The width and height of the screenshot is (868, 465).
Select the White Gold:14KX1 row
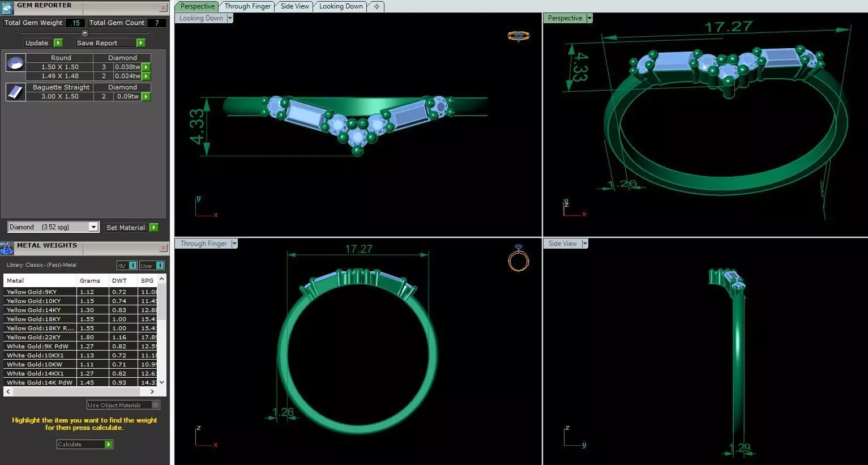click(80, 373)
